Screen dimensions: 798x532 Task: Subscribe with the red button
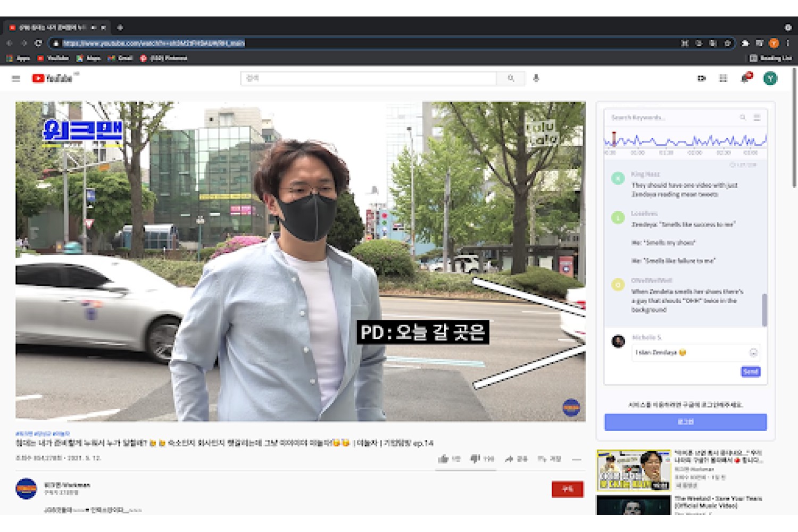point(568,489)
